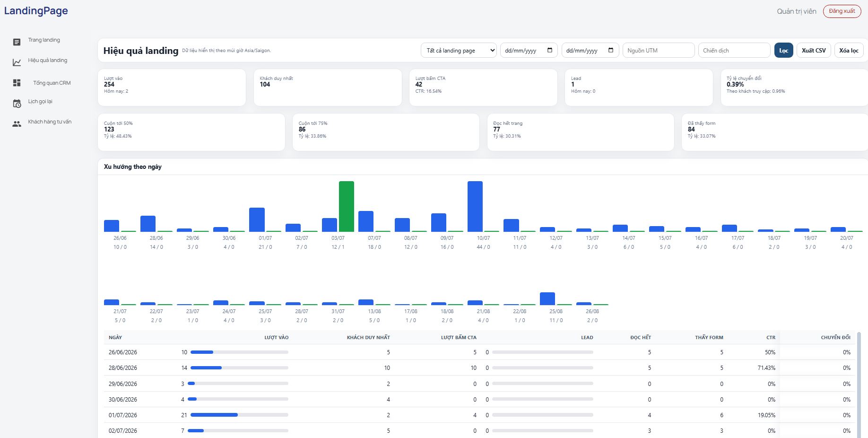Image resolution: width=868 pixels, height=438 pixels.
Task: Log out with the Đăng xuất button
Action: coord(842,11)
